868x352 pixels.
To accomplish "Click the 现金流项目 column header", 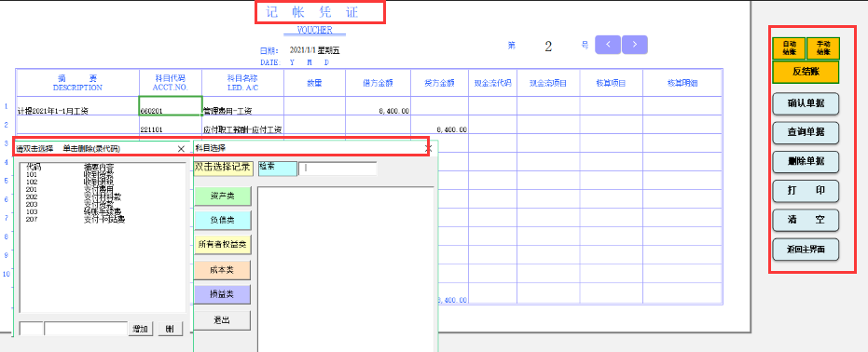I will coord(548,83).
